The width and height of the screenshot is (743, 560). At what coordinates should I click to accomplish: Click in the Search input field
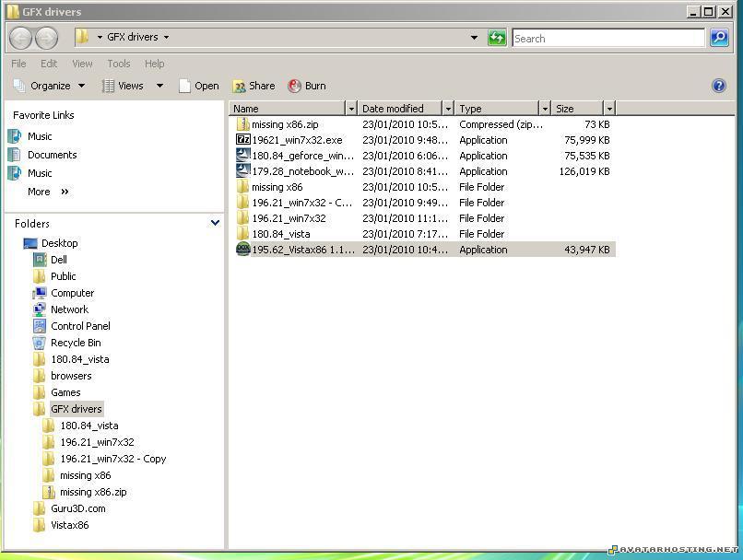click(x=607, y=39)
